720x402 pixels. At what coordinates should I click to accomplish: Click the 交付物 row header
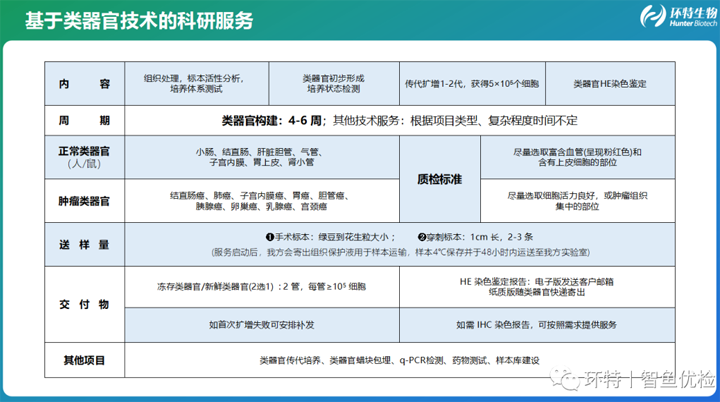[84, 304]
